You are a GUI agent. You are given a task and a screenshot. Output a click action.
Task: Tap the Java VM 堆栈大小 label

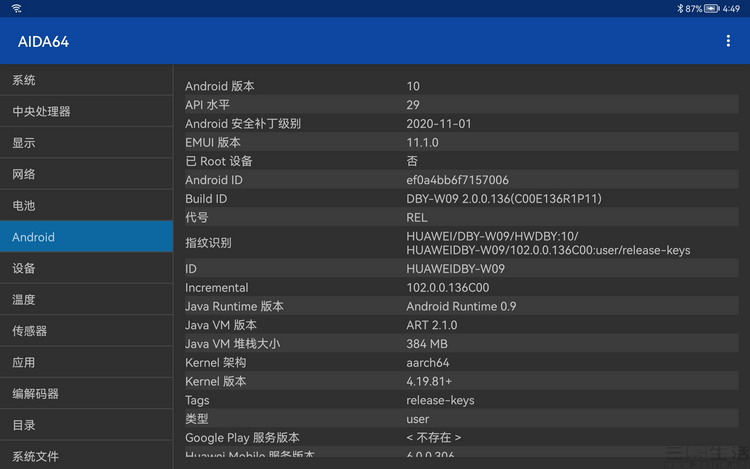click(232, 344)
